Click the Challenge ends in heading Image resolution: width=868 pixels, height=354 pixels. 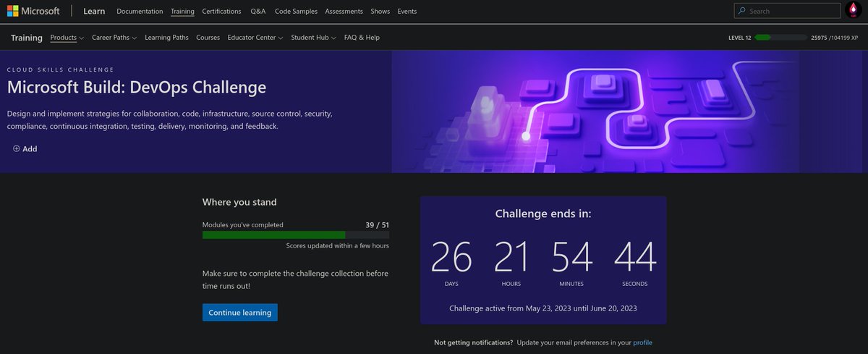[x=543, y=214]
